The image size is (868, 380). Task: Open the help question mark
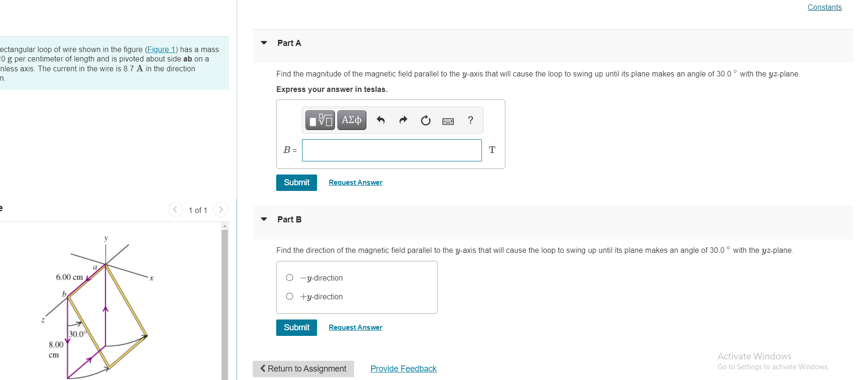pos(471,120)
